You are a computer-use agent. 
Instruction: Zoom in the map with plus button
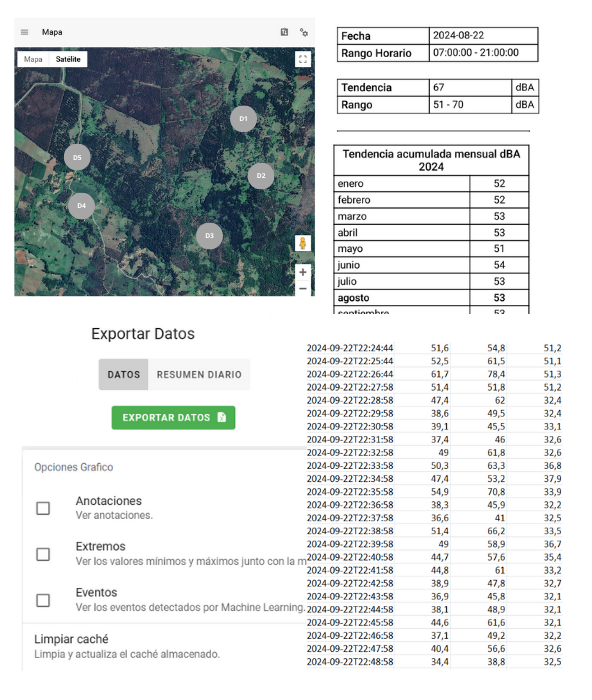pyautogui.click(x=303, y=272)
